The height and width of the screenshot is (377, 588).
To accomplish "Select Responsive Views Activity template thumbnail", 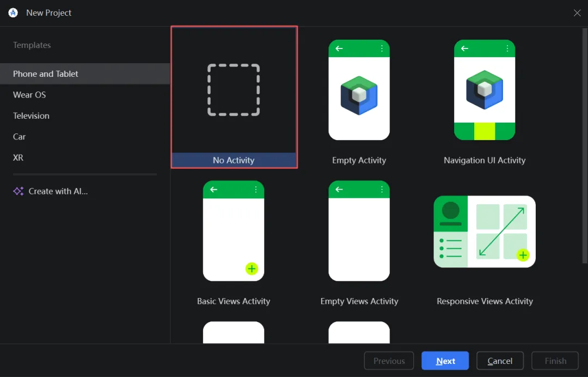I will (x=485, y=232).
